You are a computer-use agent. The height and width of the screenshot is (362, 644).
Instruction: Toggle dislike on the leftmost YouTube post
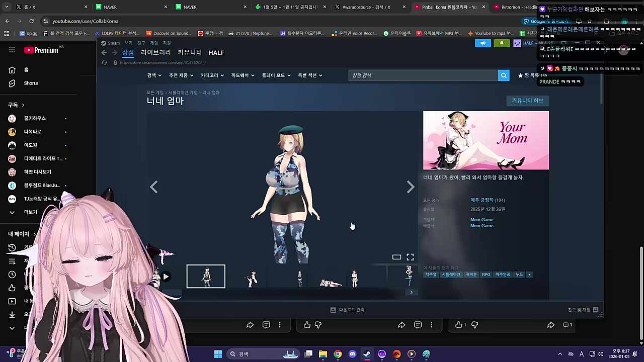pyautogui.click(x=318, y=325)
